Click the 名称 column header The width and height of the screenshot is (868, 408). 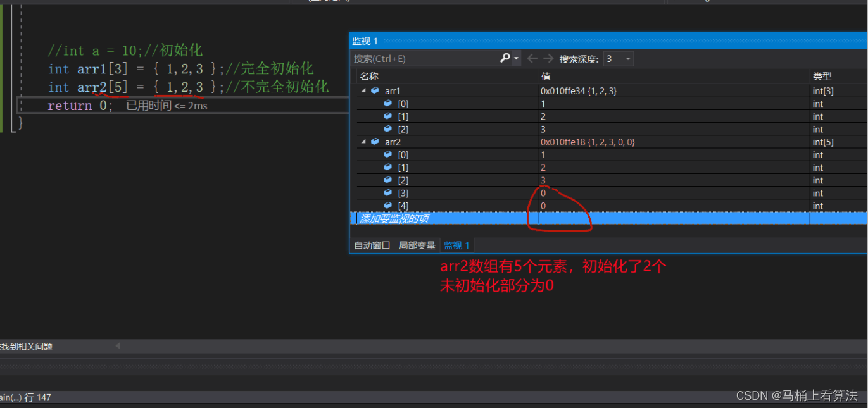click(x=369, y=77)
